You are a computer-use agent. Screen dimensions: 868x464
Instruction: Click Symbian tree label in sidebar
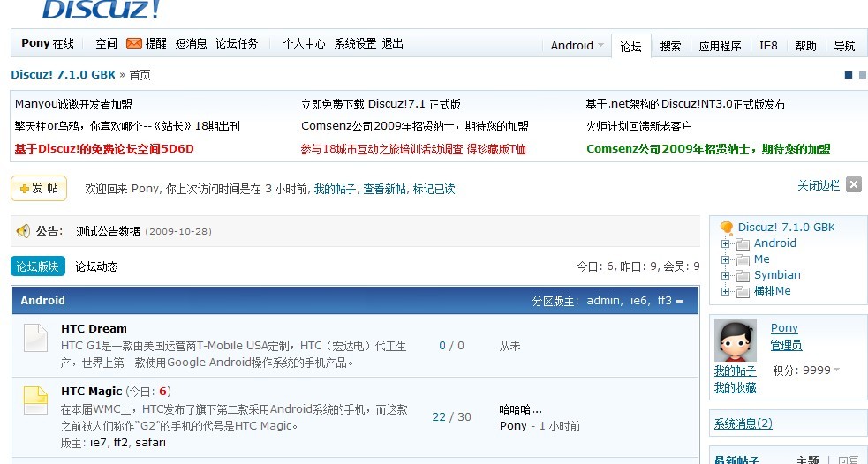coord(777,275)
